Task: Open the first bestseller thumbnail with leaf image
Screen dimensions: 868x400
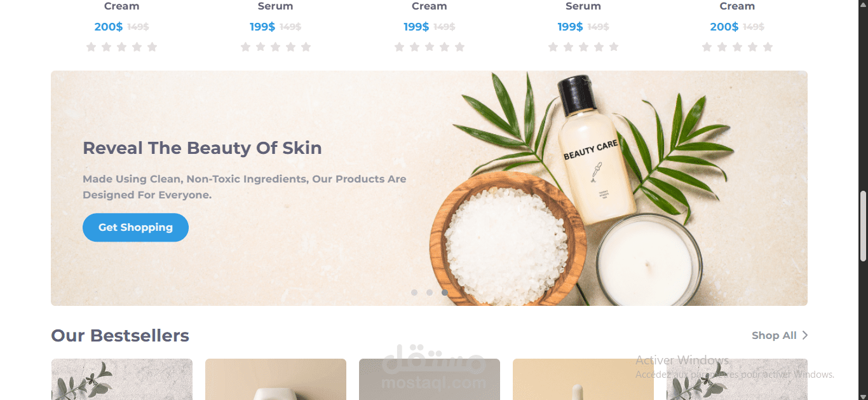Action: point(121,379)
